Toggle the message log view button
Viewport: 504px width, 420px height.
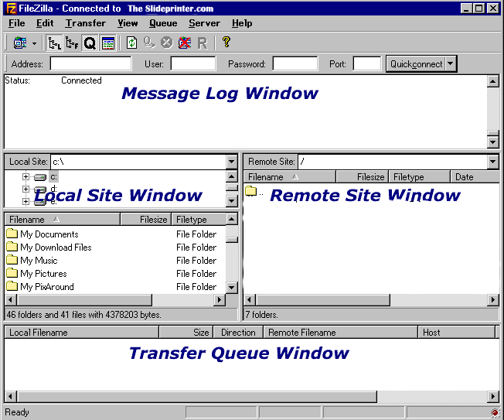pyautogui.click(x=108, y=43)
